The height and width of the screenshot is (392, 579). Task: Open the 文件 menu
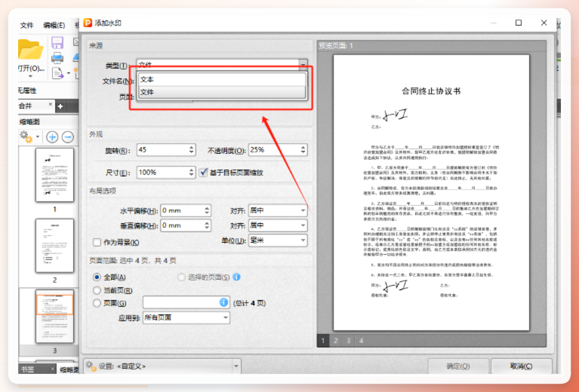pos(27,25)
